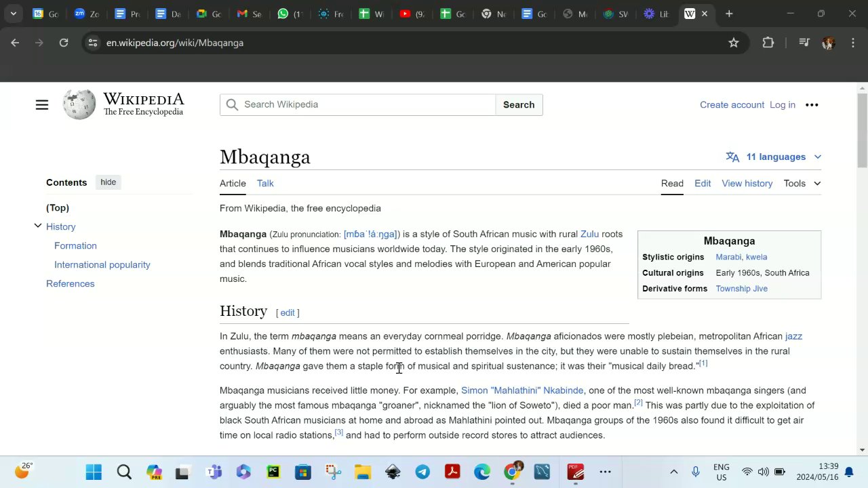Switch to the Zoom browser tab
This screenshot has width=868, height=488.
[x=87, y=14]
